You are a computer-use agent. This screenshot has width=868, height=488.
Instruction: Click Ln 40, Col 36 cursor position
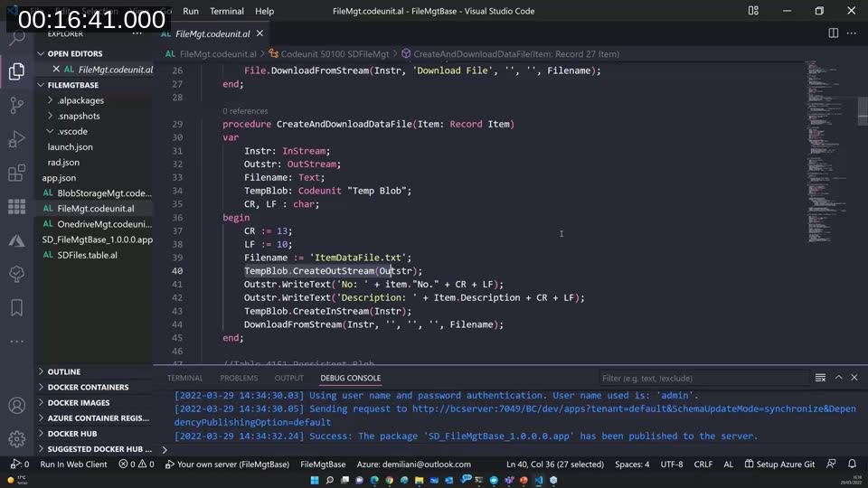[x=554, y=465]
